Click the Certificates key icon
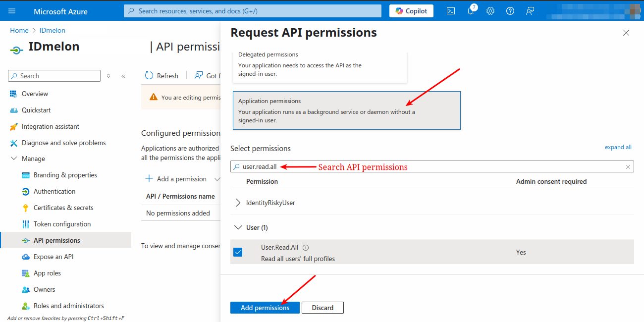Screen dimensions: 644x322 point(25,208)
